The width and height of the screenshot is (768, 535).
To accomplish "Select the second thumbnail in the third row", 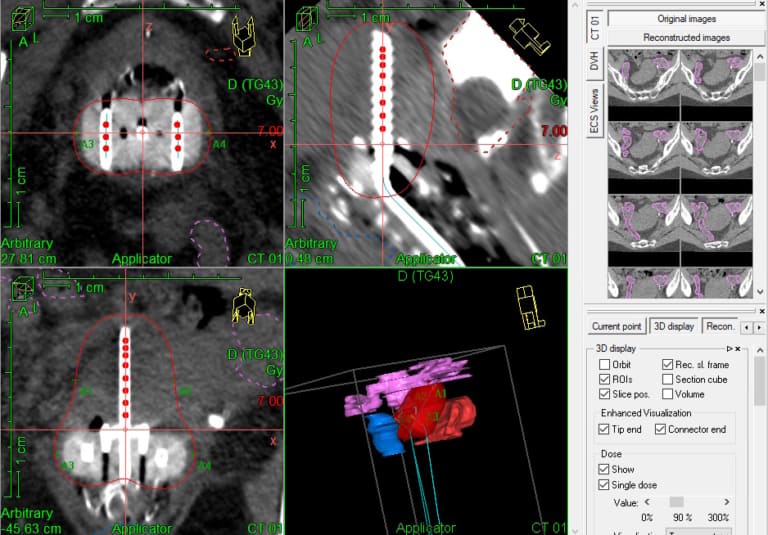I will pyautogui.click(x=717, y=222).
